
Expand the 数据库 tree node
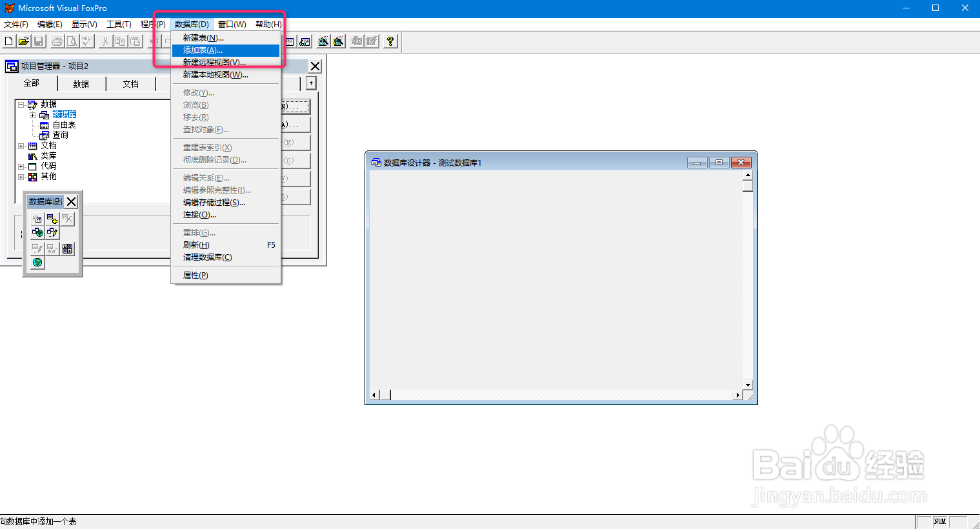(32, 115)
